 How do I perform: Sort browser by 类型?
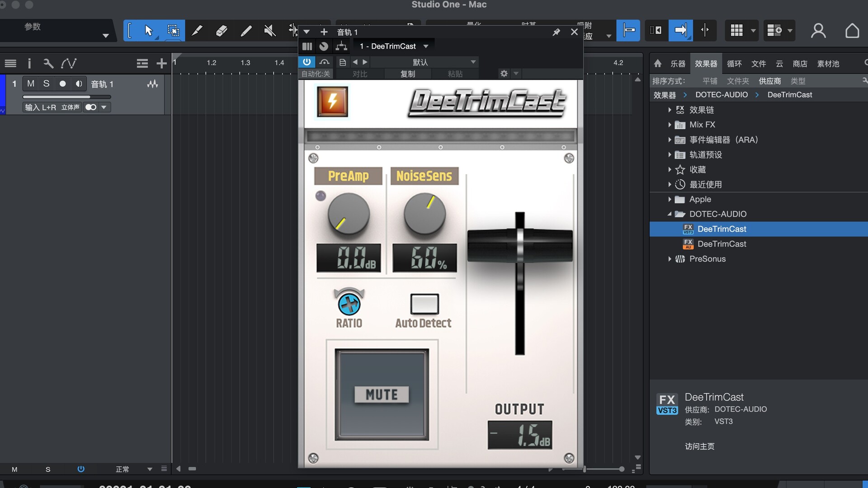point(798,81)
